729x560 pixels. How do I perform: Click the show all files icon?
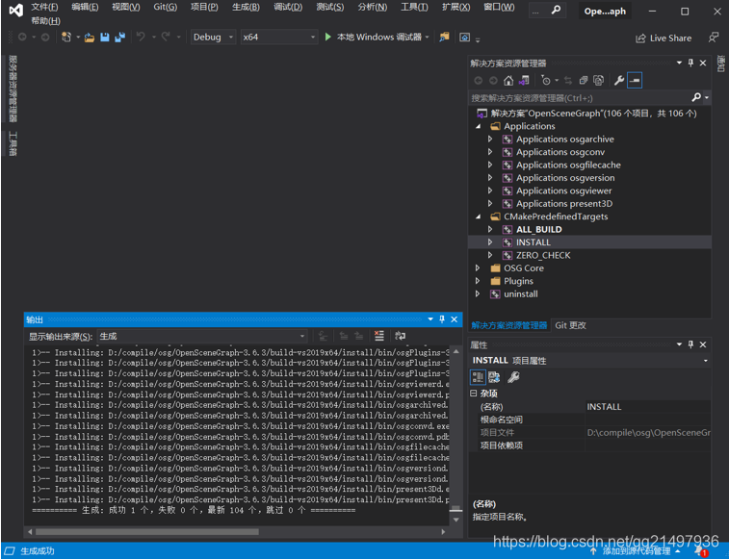coord(599,80)
